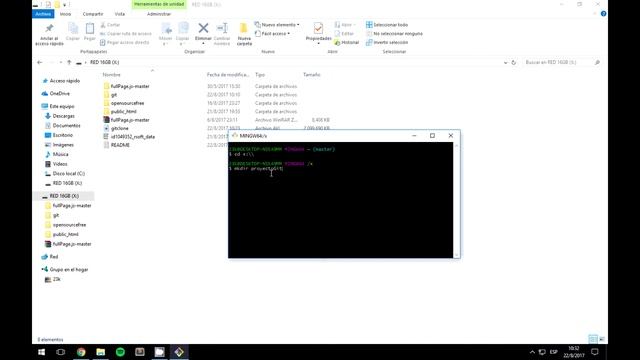Switch to details view layout icon
Image resolution: width=640 pixels, height=360 pixels.
click(593, 339)
